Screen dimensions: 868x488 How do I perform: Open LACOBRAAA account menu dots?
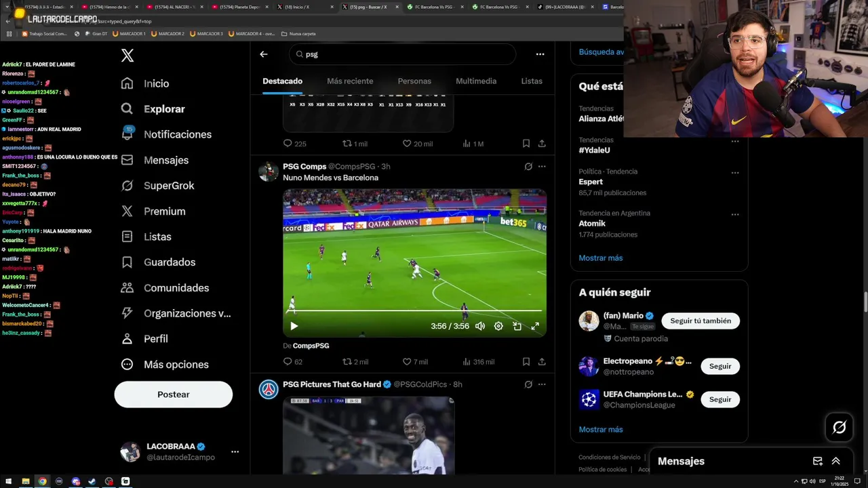coord(235,451)
